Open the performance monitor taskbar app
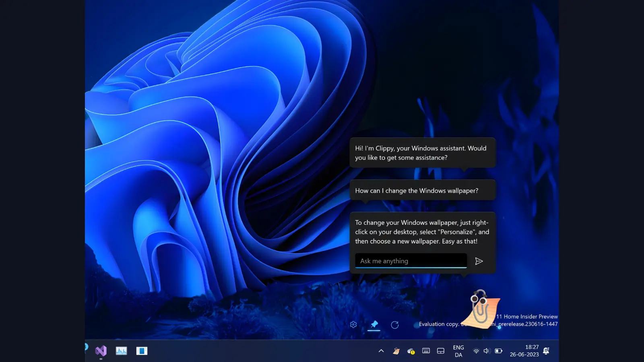This screenshot has height=362, width=644. [121, 351]
